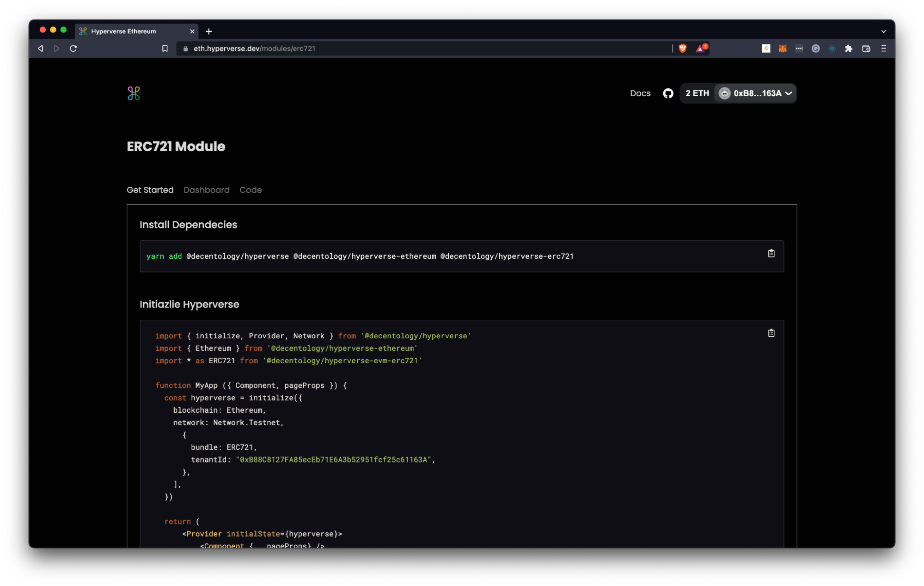The image size is (924, 586).
Task: Switch to the Code tab
Action: pyautogui.click(x=251, y=190)
